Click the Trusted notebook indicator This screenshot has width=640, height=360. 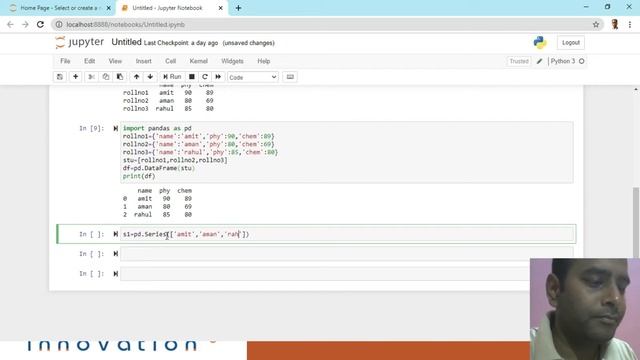pos(519,61)
